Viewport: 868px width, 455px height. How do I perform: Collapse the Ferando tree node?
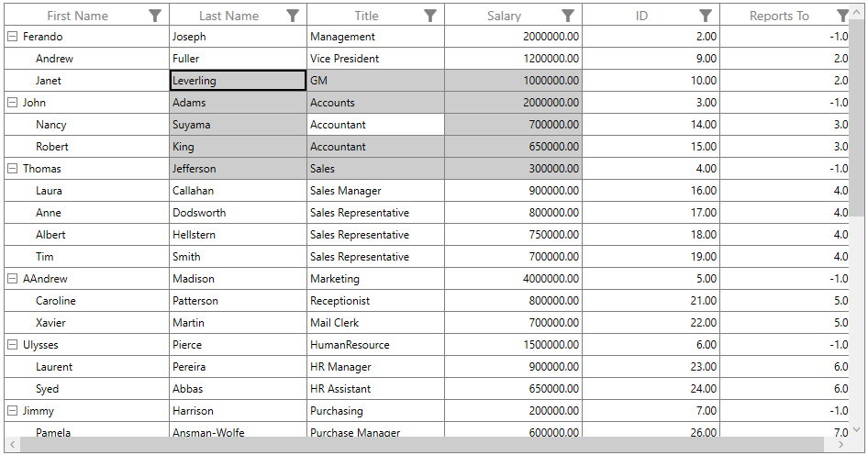[12, 37]
